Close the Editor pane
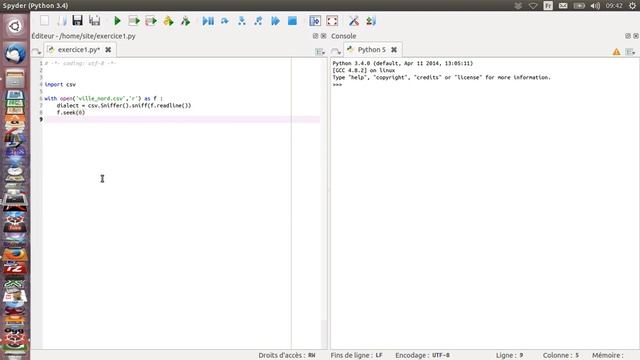The image size is (640, 360). [324, 36]
